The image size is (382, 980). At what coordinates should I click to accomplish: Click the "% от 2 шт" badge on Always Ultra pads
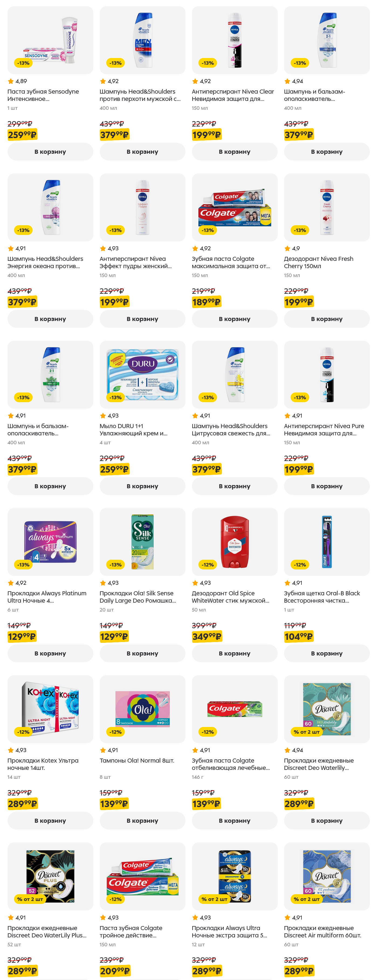pyautogui.click(x=214, y=899)
